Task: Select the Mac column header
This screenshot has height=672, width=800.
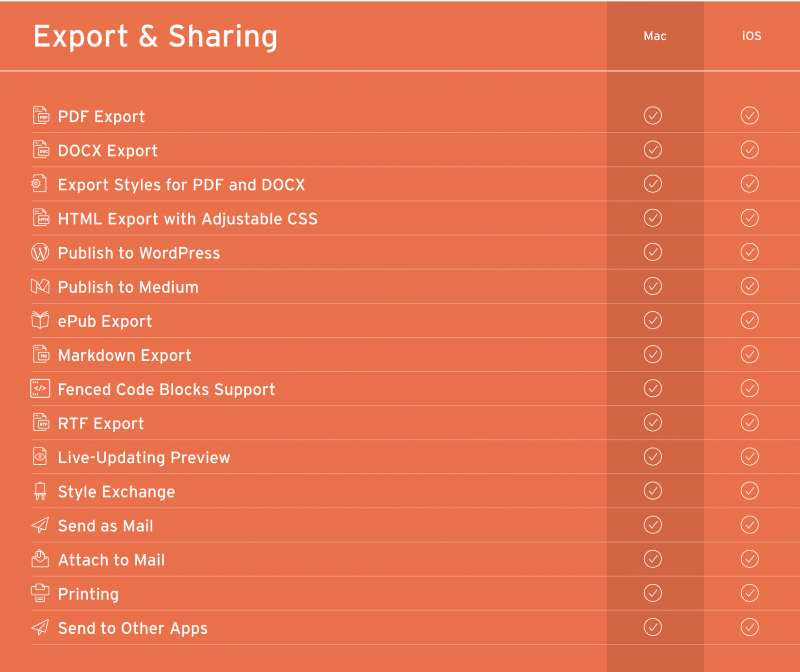Action: (x=655, y=36)
